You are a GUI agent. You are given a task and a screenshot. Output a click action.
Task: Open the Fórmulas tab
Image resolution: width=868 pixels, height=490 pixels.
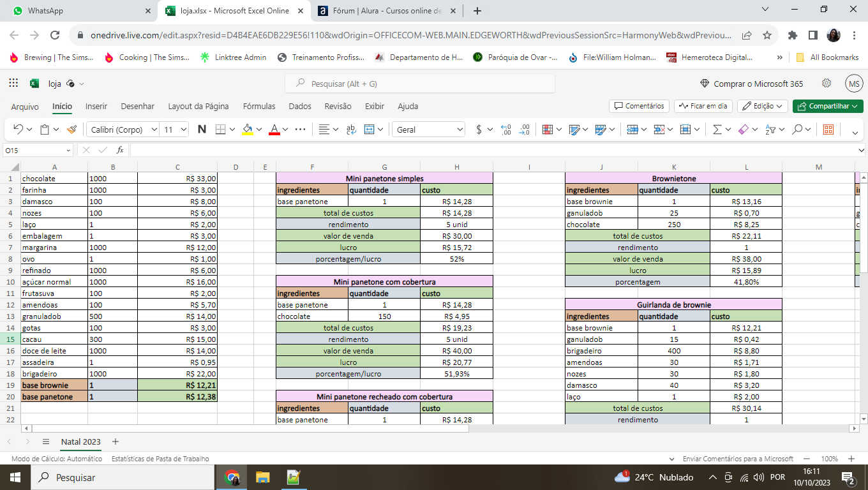259,107
